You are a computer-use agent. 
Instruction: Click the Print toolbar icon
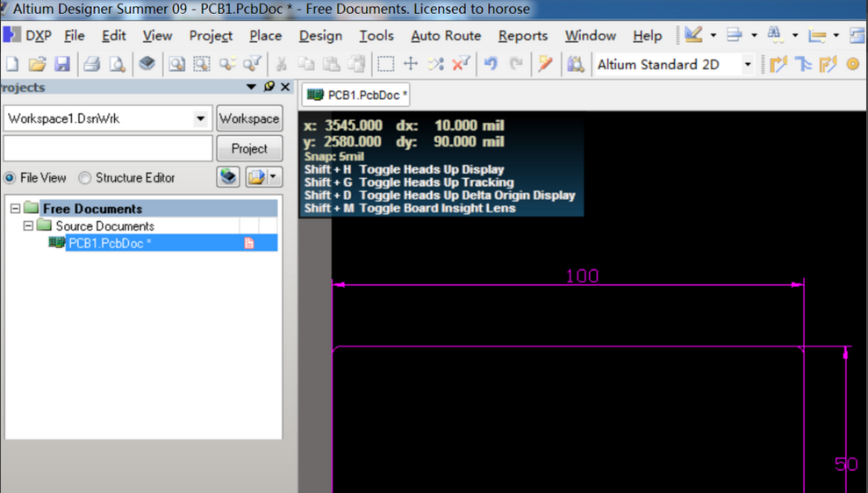(x=91, y=64)
